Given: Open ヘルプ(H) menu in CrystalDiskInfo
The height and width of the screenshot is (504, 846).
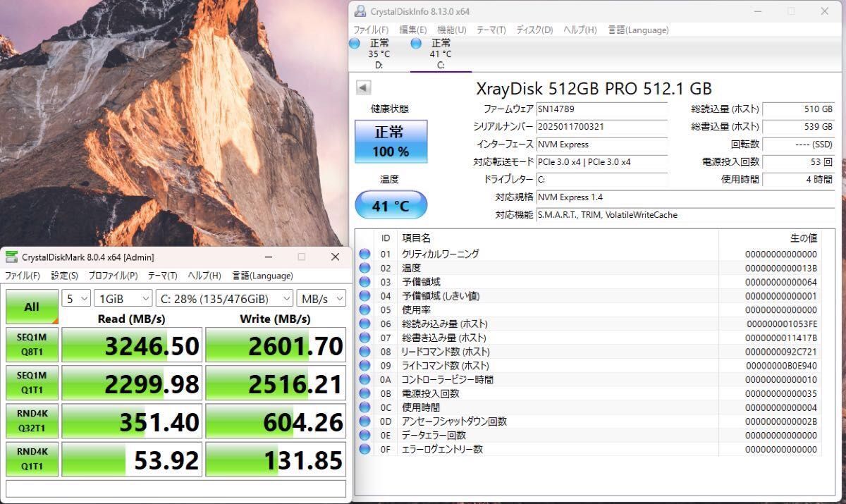Looking at the screenshot, I should click(x=580, y=30).
